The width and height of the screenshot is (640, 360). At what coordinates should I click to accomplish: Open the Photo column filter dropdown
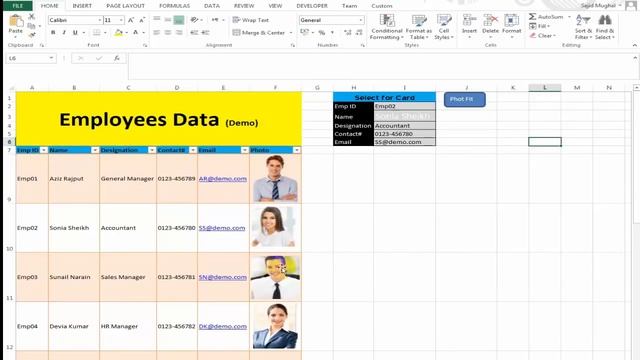pyautogui.click(x=297, y=150)
